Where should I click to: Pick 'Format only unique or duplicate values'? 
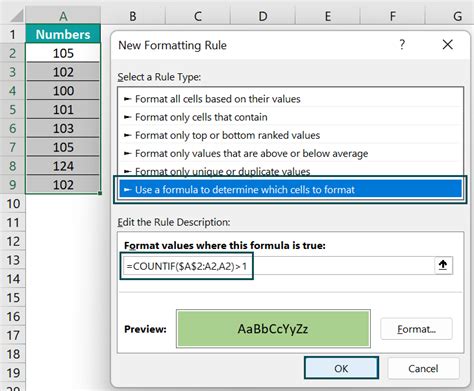[291, 171]
